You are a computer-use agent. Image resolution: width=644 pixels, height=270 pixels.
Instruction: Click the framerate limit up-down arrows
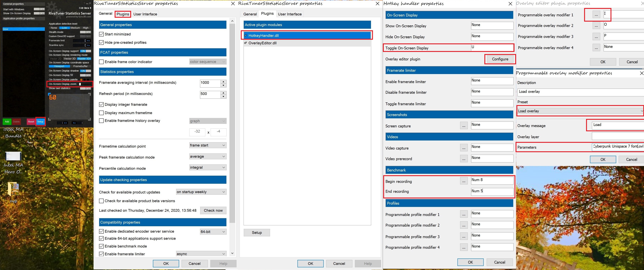pos(88,41)
